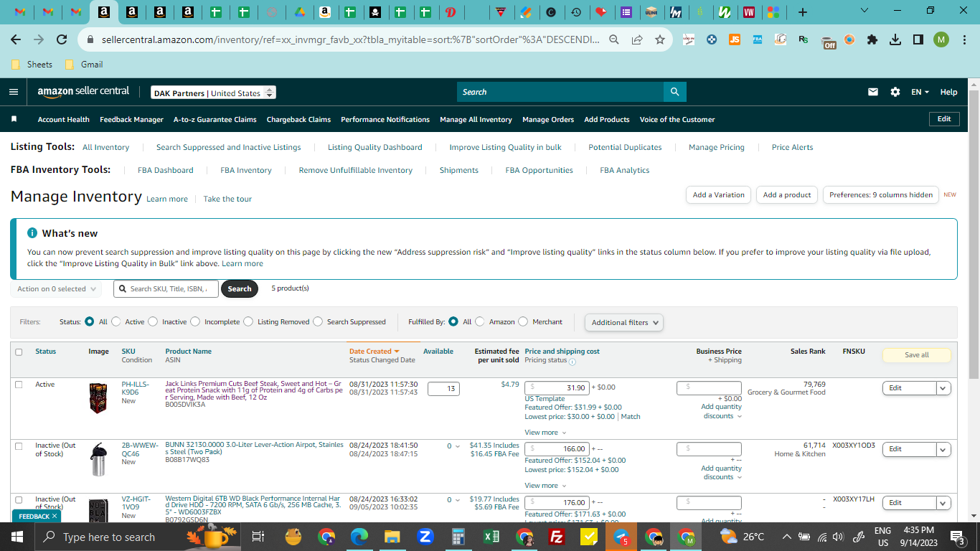Open the FBA Dashboard tool
This screenshot has height=551, width=980.
166,170
